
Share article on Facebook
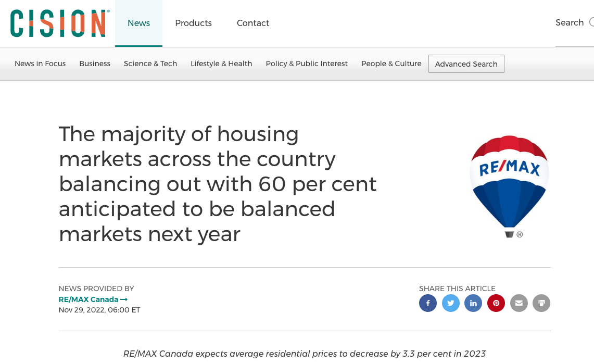(428, 303)
